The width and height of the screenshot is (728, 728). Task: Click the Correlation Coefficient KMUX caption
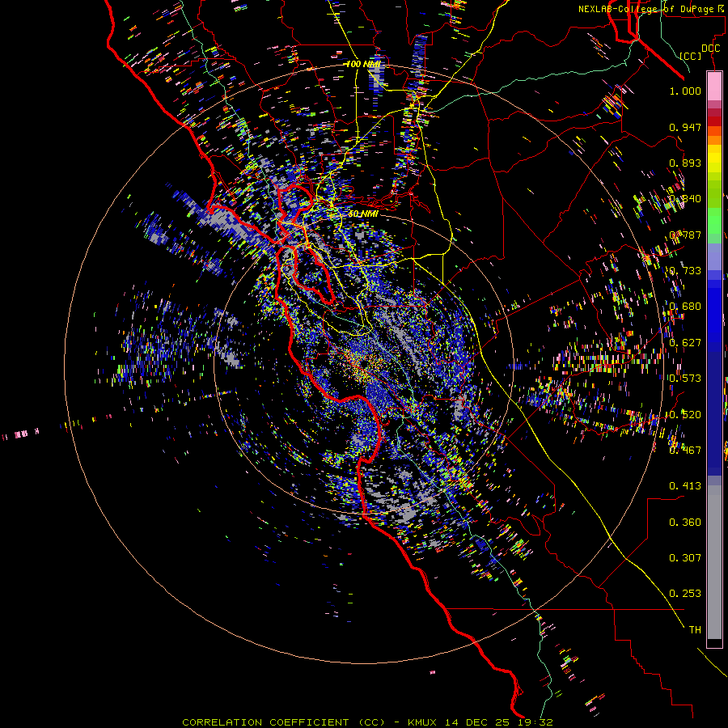[x=367, y=722]
